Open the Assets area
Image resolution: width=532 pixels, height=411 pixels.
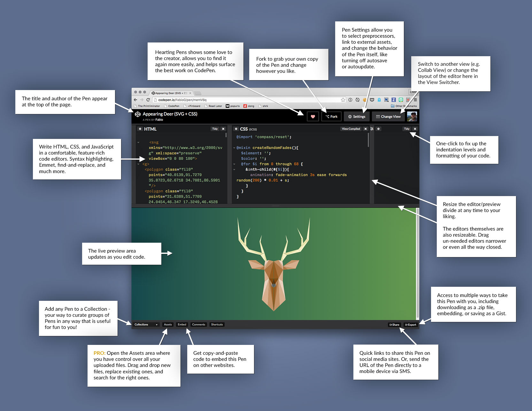tap(167, 324)
